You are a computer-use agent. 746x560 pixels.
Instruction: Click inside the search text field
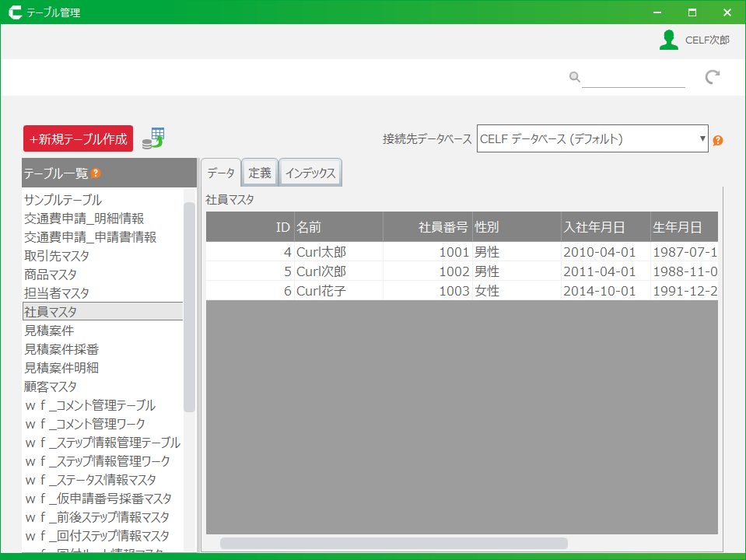(632, 77)
